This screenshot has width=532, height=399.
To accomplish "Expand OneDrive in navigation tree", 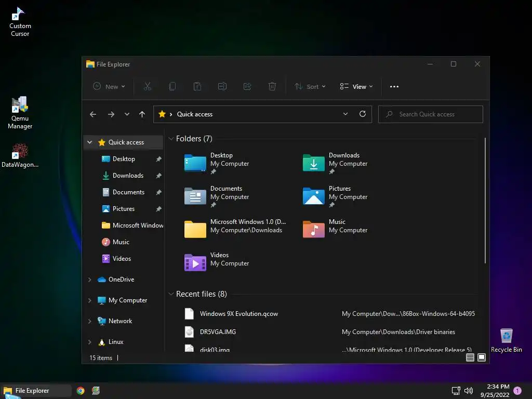I will tap(89, 280).
